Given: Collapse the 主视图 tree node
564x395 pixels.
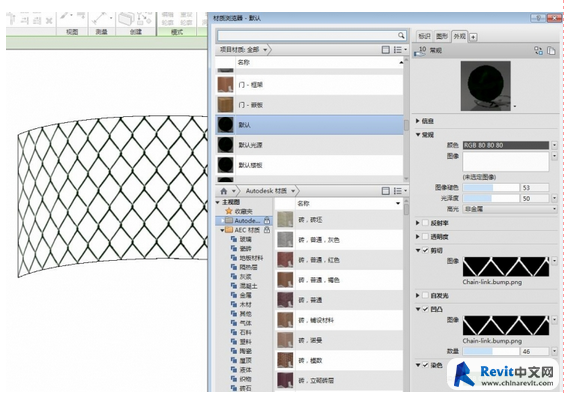Looking at the screenshot, I should (x=218, y=203).
